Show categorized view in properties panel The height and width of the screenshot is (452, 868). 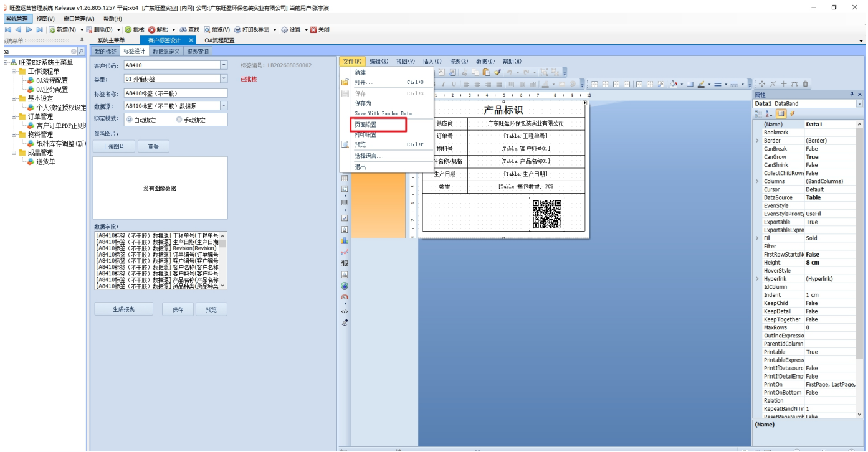pos(758,113)
